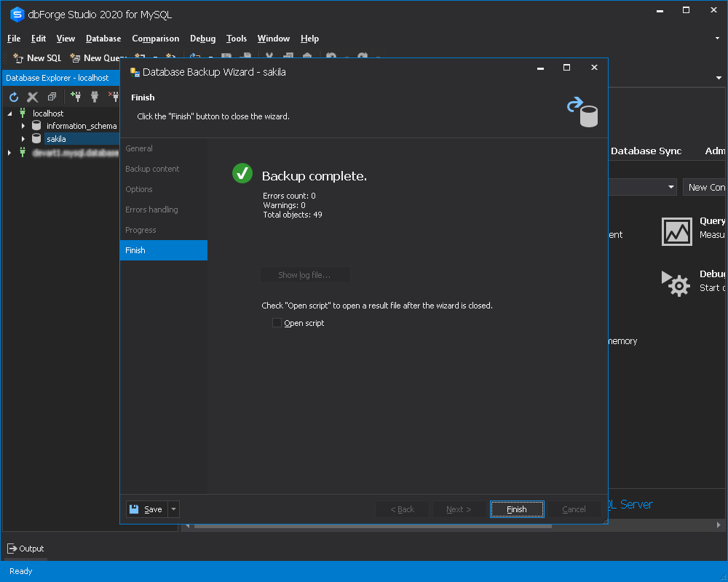This screenshot has height=582, width=728.
Task: Open the connection combo box dropdown on Start Page
Action: (x=671, y=187)
